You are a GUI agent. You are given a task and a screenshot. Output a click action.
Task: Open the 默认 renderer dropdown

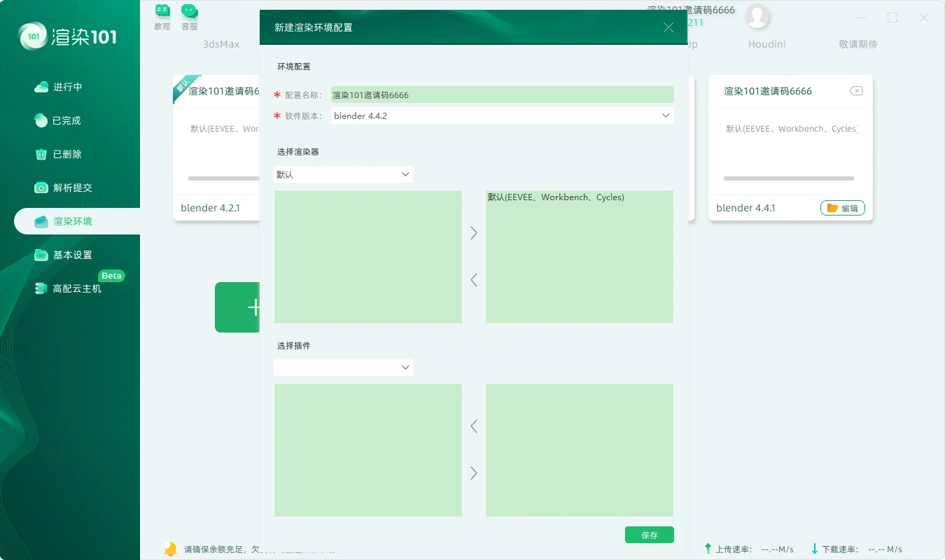(x=344, y=174)
